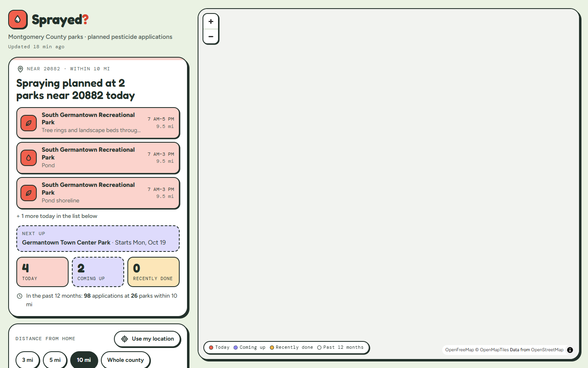Select the 5 mi distance option

click(x=55, y=360)
